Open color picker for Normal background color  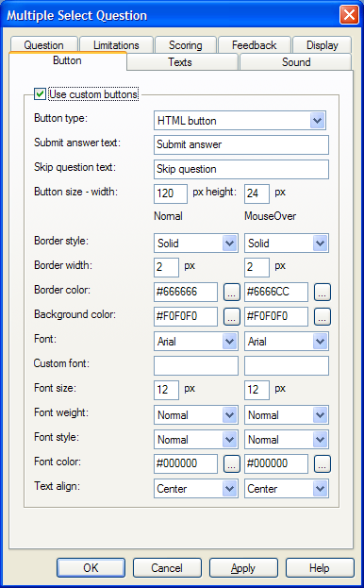tap(232, 316)
